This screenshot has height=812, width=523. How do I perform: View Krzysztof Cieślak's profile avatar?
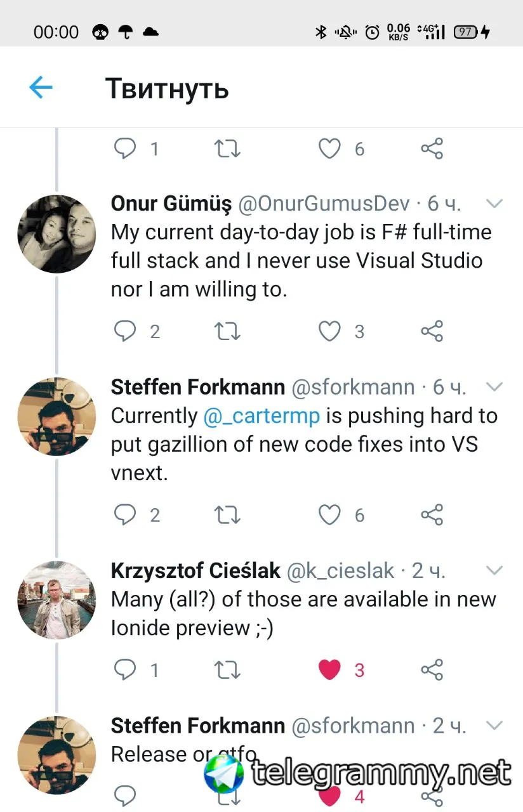[56, 600]
